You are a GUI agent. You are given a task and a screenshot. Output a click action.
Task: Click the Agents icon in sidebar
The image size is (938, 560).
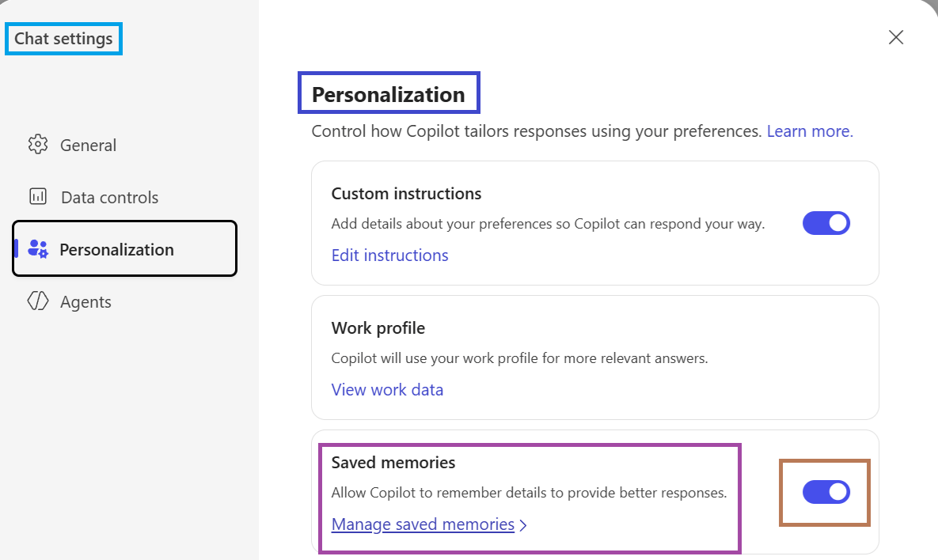[38, 301]
